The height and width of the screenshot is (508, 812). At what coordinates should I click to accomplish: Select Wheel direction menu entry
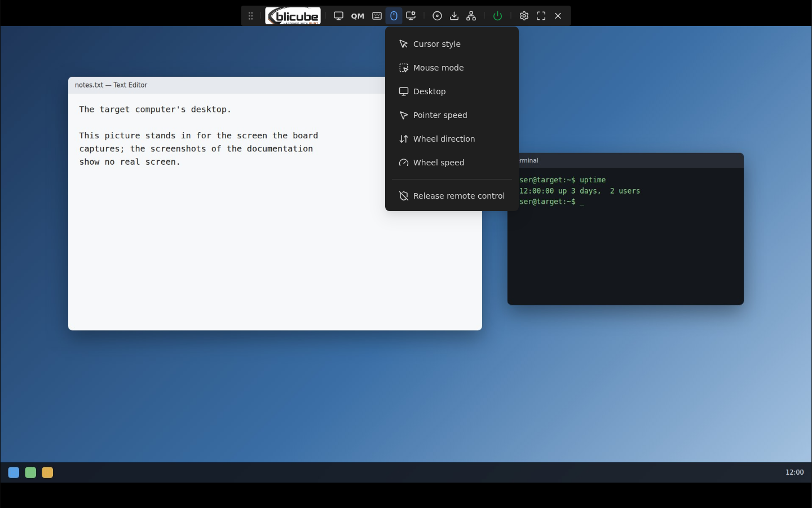click(x=452, y=139)
